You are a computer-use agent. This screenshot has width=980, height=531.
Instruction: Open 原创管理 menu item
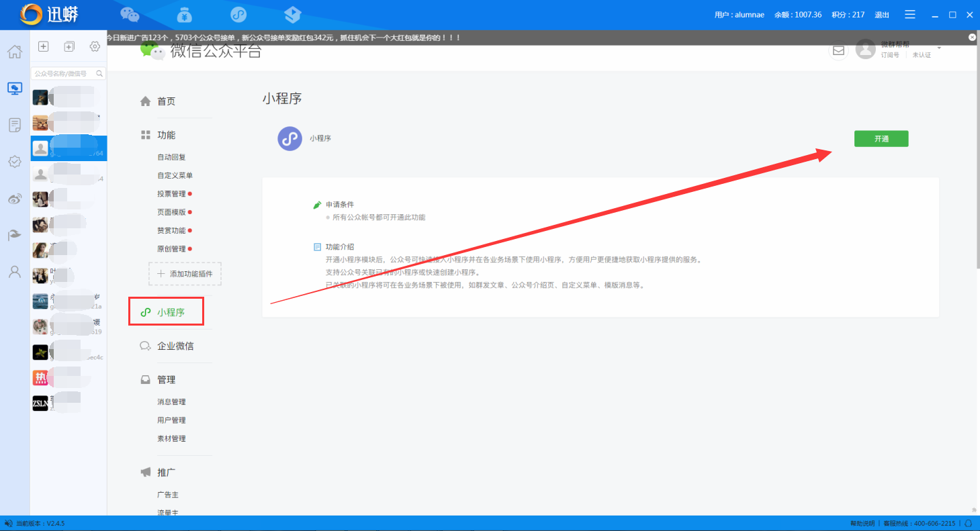[171, 249]
